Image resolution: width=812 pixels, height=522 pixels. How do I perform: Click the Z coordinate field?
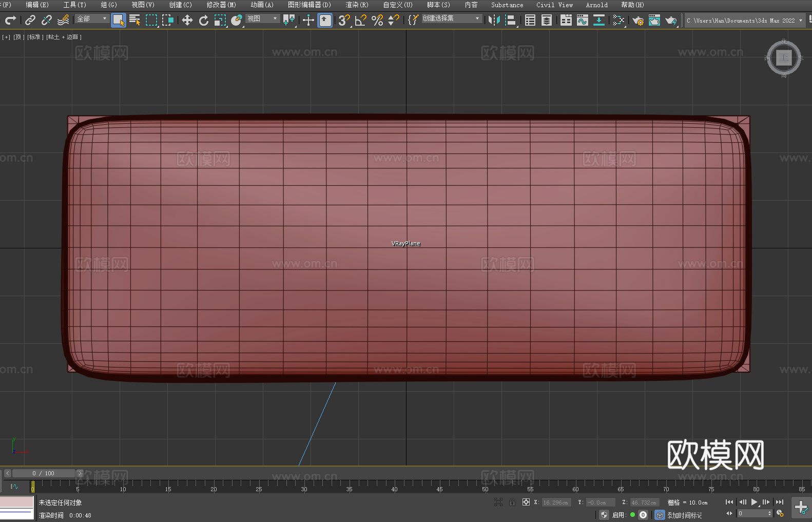[x=645, y=502]
